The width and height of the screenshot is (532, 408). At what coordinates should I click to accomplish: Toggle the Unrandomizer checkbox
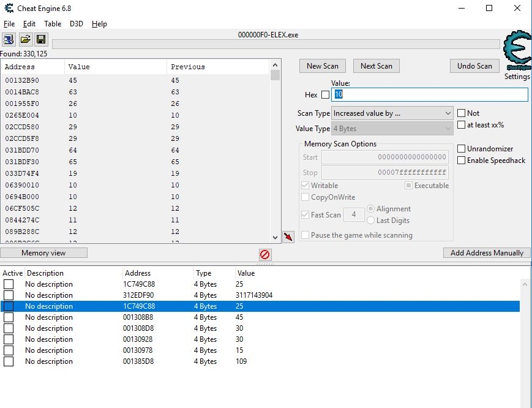pyautogui.click(x=461, y=149)
